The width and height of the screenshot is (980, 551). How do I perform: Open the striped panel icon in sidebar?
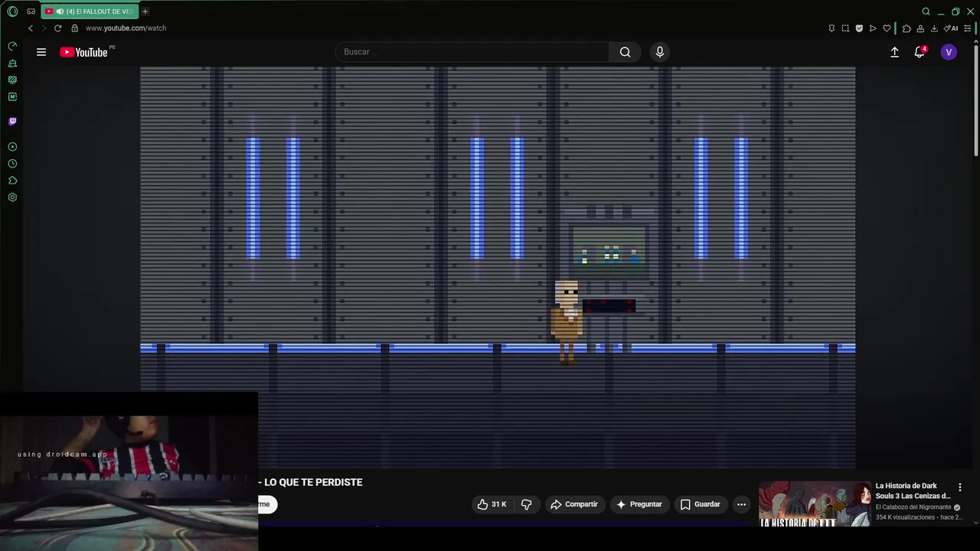[12, 80]
